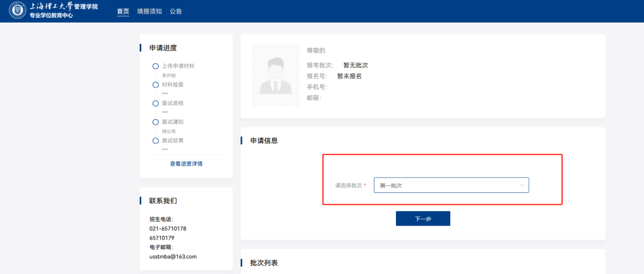Click the 上海理工大学管理学院 header title
The width and height of the screenshot is (644, 274).
coord(64,7)
